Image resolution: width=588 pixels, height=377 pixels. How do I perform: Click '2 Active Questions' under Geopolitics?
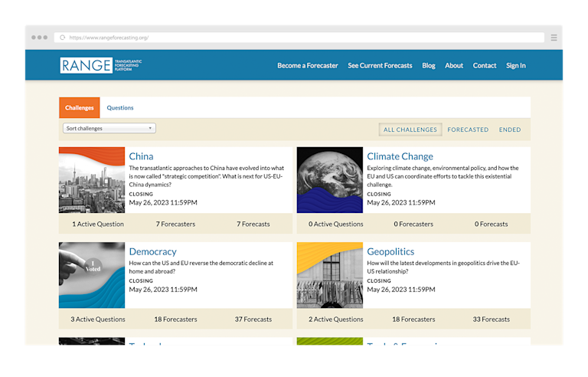coord(335,320)
